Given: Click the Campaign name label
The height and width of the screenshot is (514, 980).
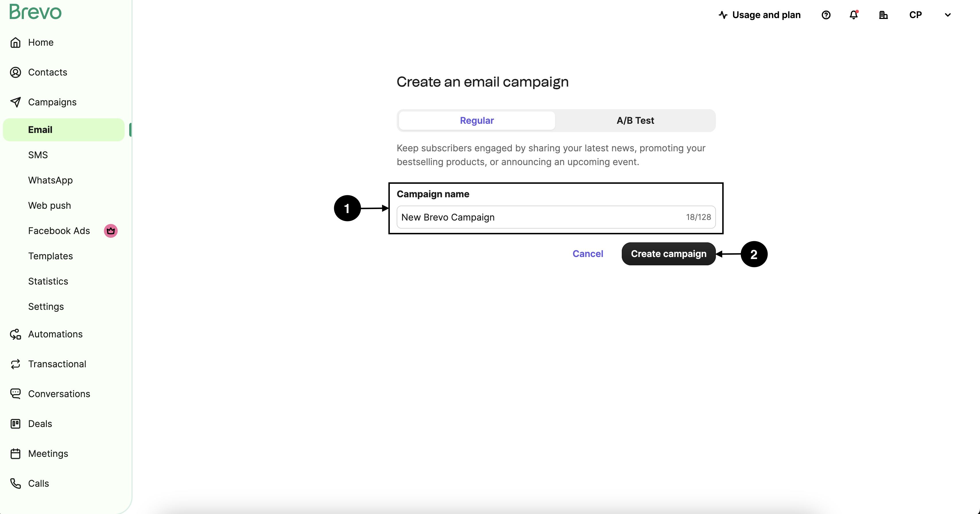Looking at the screenshot, I should click(x=433, y=194).
